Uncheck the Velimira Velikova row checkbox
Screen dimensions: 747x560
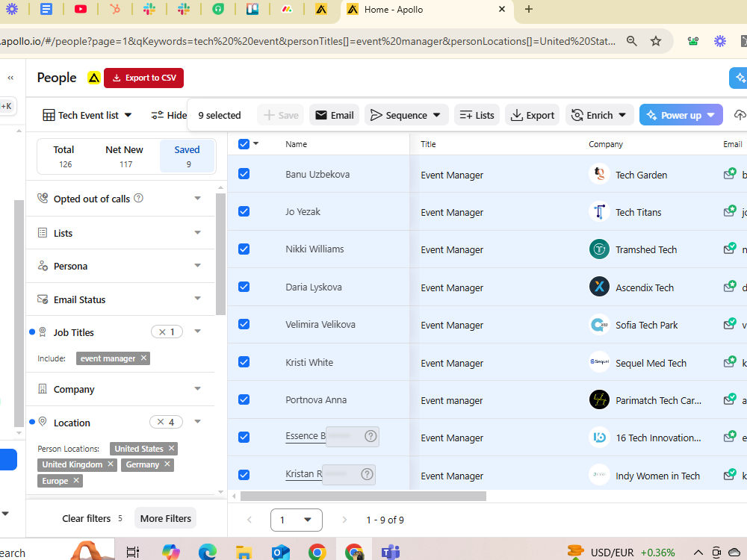(244, 324)
